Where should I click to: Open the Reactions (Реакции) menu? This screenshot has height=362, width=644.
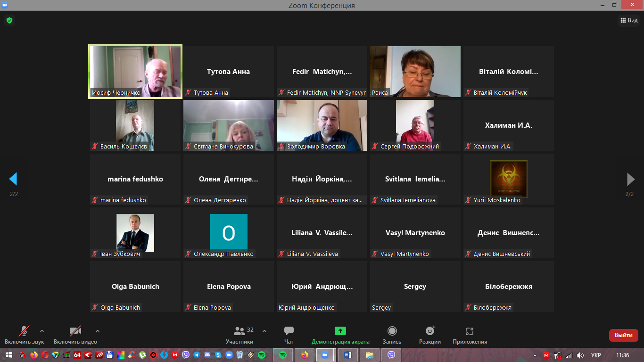pyautogui.click(x=429, y=335)
